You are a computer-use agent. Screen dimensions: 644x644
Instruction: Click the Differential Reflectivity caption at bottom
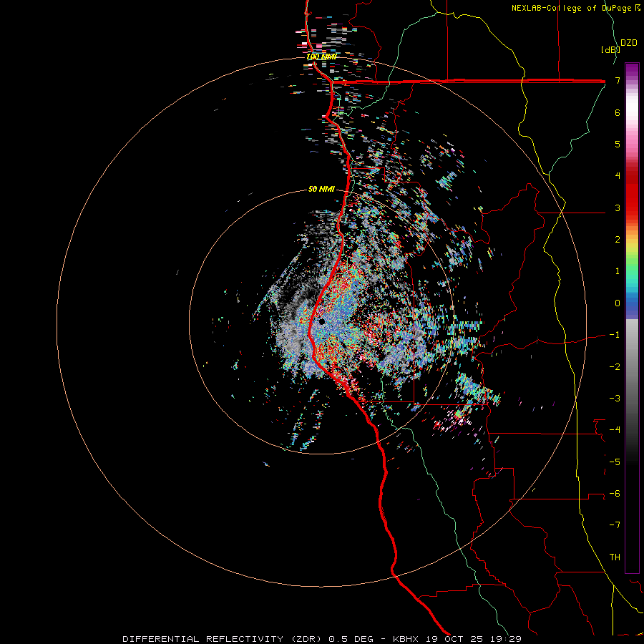(x=322, y=639)
